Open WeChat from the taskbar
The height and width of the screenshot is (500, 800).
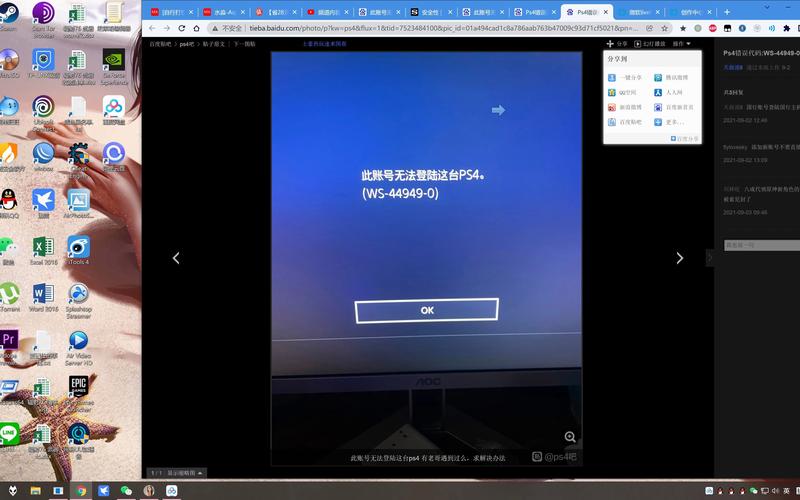[x=126, y=491]
